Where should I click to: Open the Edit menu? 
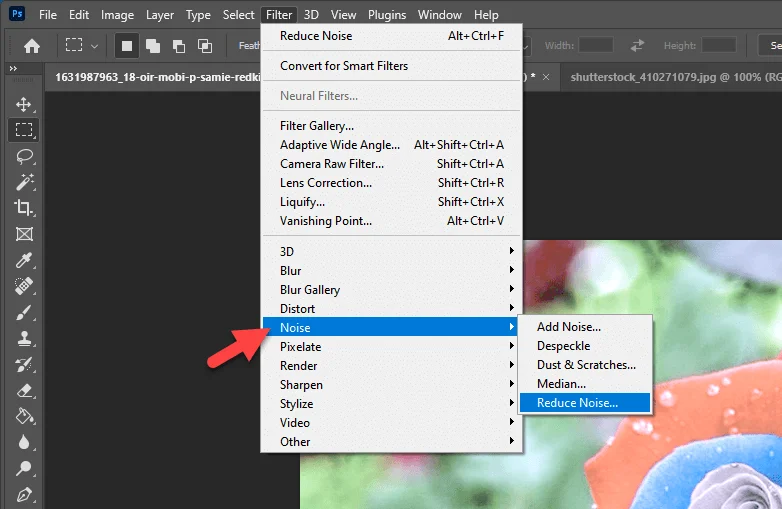[x=79, y=15]
